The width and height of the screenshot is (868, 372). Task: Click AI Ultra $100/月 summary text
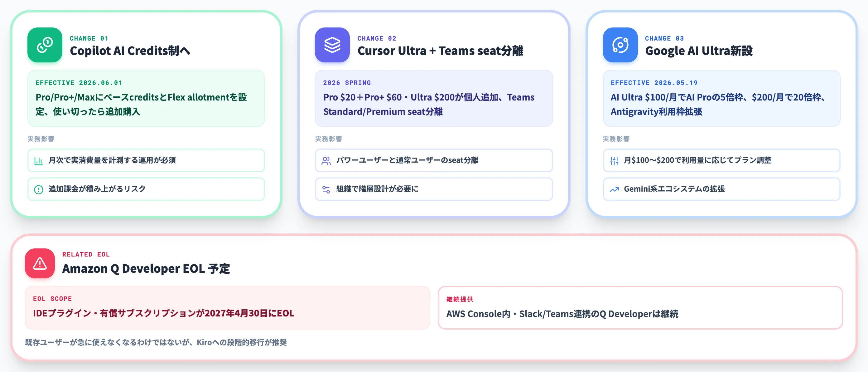coord(718,104)
